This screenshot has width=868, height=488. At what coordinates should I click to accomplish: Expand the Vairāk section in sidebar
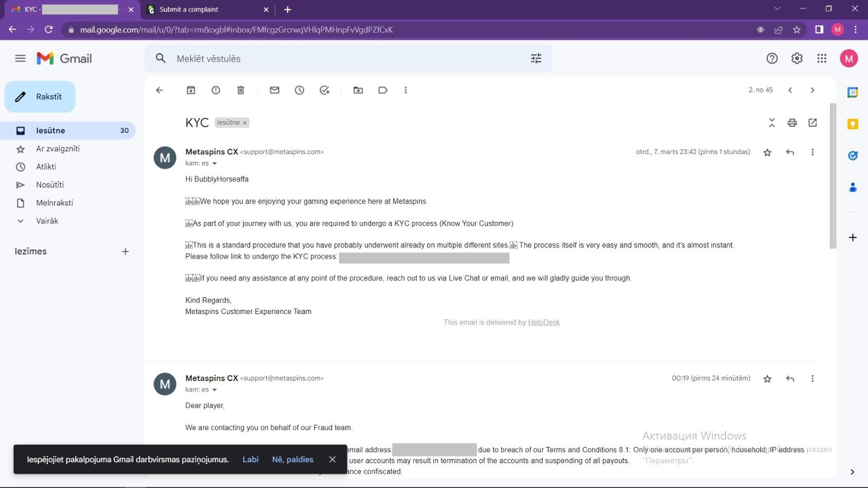coord(47,221)
